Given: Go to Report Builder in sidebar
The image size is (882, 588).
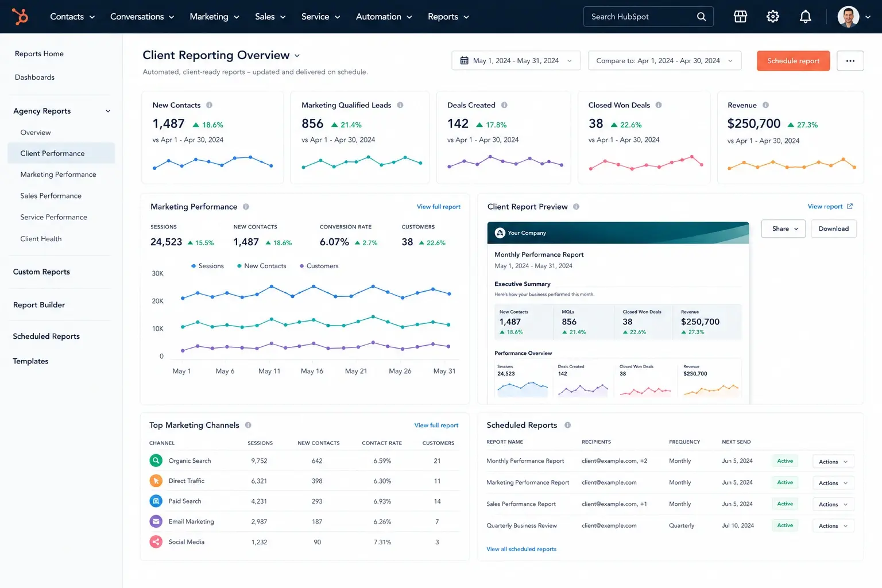Looking at the screenshot, I should point(39,305).
